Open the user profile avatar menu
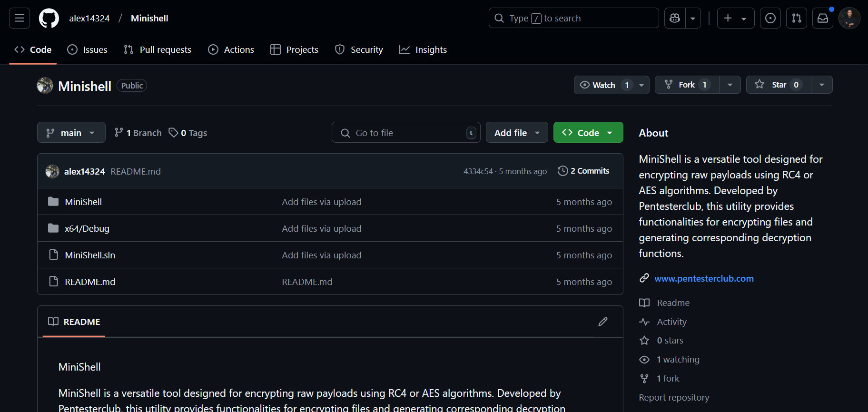This screenshot has height=412, width=868. pos(849,18)
